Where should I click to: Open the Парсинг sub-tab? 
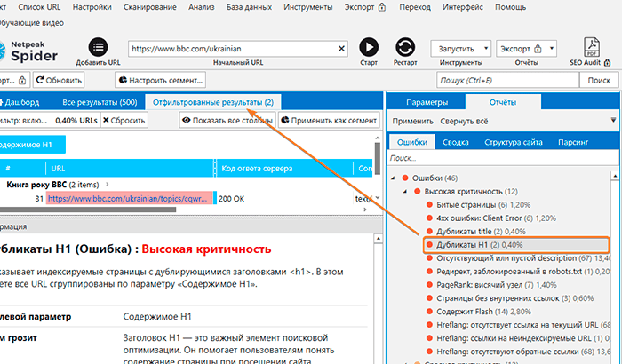(573, 142)
